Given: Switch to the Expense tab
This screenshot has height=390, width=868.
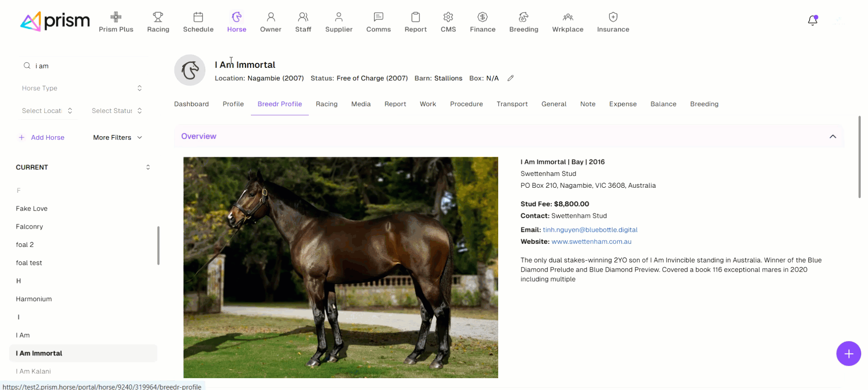Looking at the screenshot, I should pyautogui.click(x=623, y=104).
